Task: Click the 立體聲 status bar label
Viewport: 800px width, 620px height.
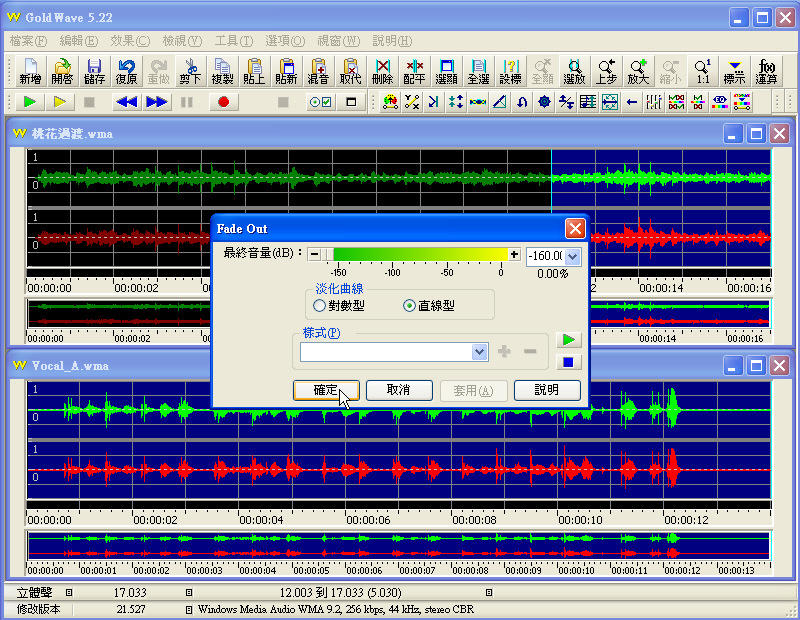Action: coord(34,592)
